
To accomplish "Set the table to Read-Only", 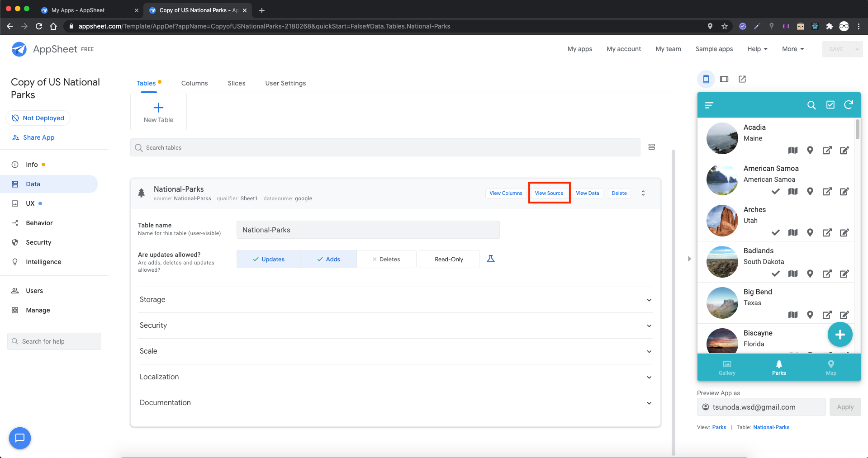I will tap(449, 259).
